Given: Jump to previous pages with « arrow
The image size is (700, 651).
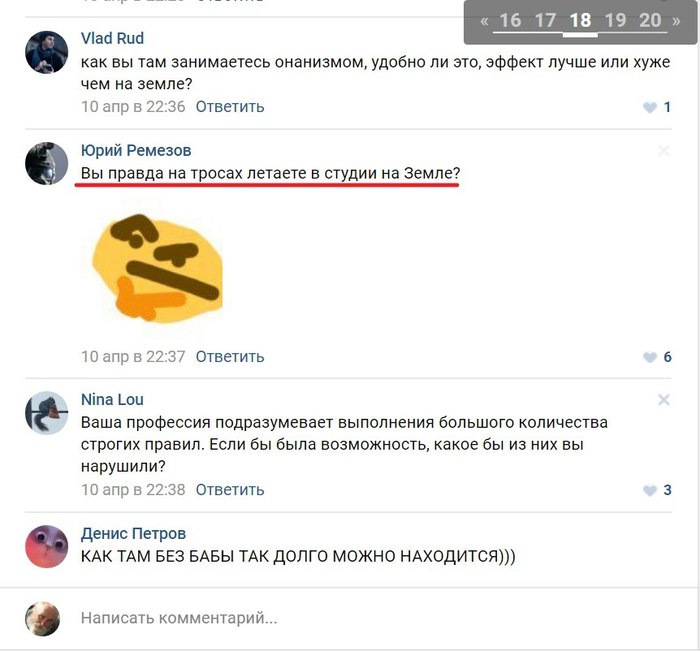Looking at the screenshot, I should 484,21.
